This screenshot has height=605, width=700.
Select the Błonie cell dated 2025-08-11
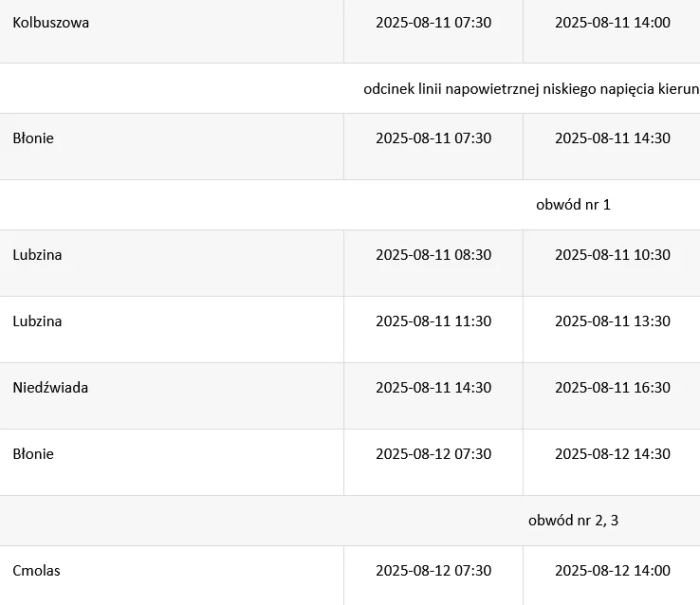tap(34, 138)
